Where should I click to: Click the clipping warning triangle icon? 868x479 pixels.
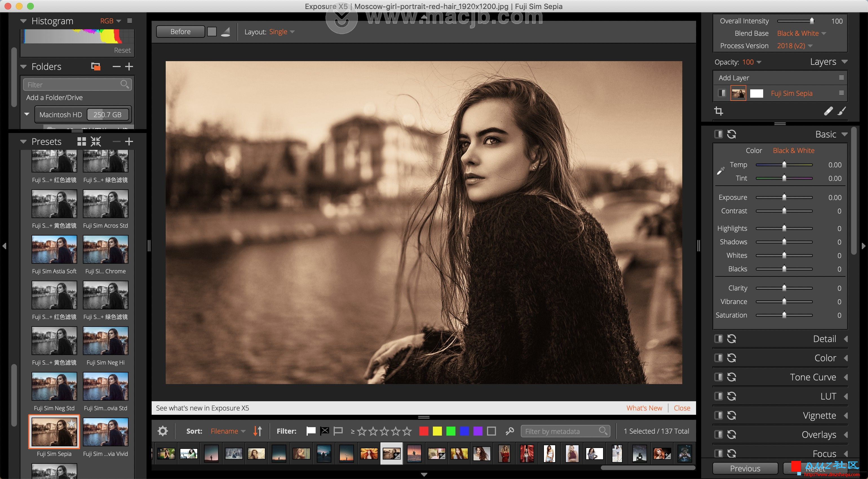(225, 32)
